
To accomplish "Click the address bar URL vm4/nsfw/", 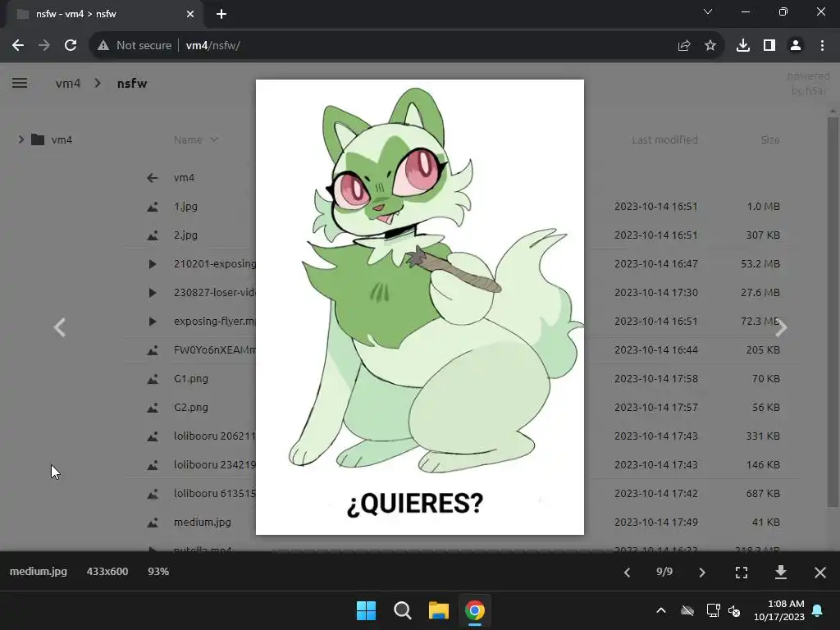I will pos(212,46).
